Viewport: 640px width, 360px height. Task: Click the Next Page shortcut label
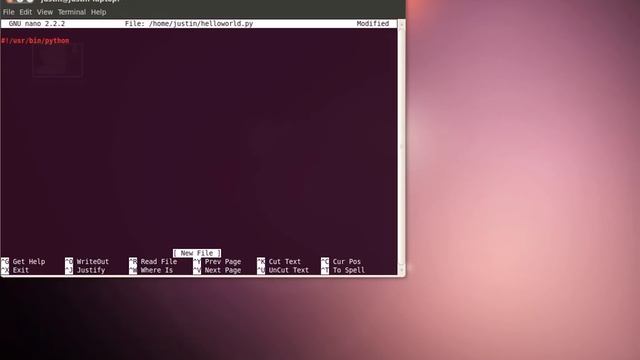[223, 270]
